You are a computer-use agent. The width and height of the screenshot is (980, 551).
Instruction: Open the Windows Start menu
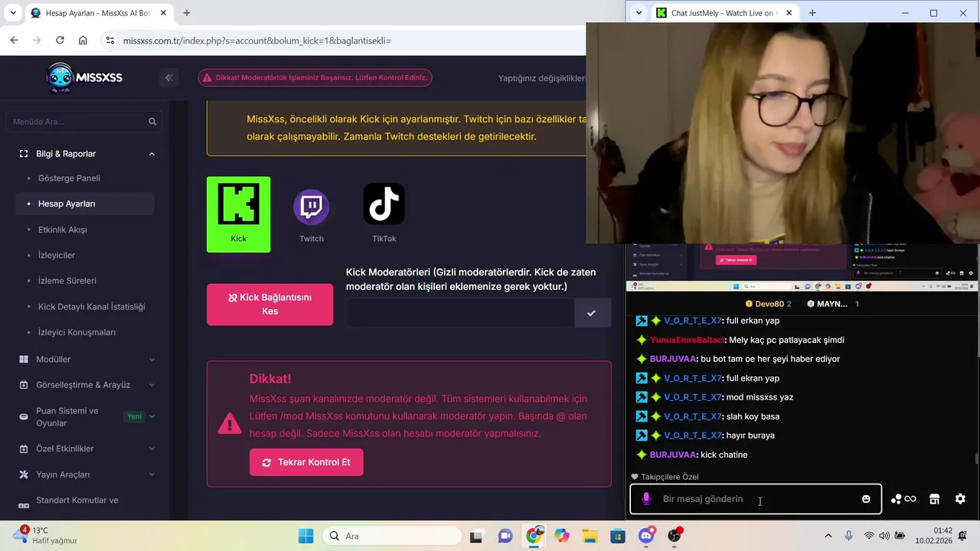pyautogui.click(x=305, y=536)
